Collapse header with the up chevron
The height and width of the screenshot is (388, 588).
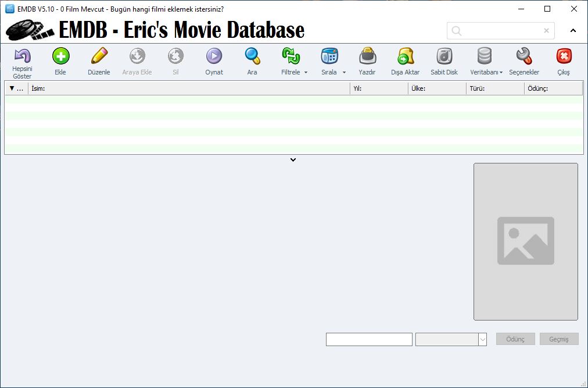[573, 30]
